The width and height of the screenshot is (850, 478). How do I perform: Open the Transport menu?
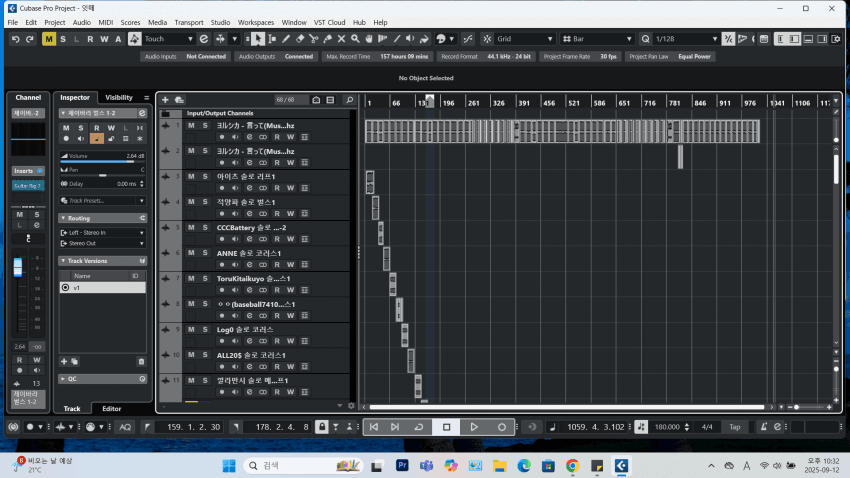(188, 22)
